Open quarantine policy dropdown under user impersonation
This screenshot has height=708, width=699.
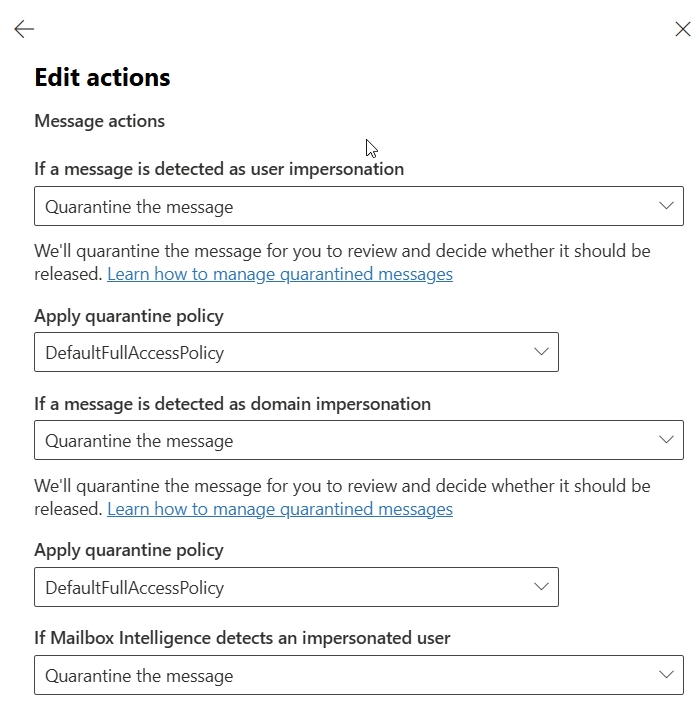click(296, 352)
